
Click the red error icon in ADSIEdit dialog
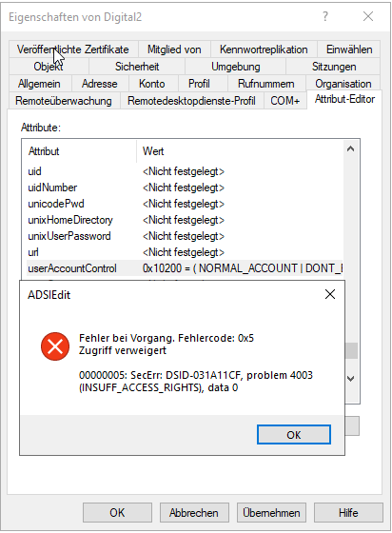(x=55, y=346)
